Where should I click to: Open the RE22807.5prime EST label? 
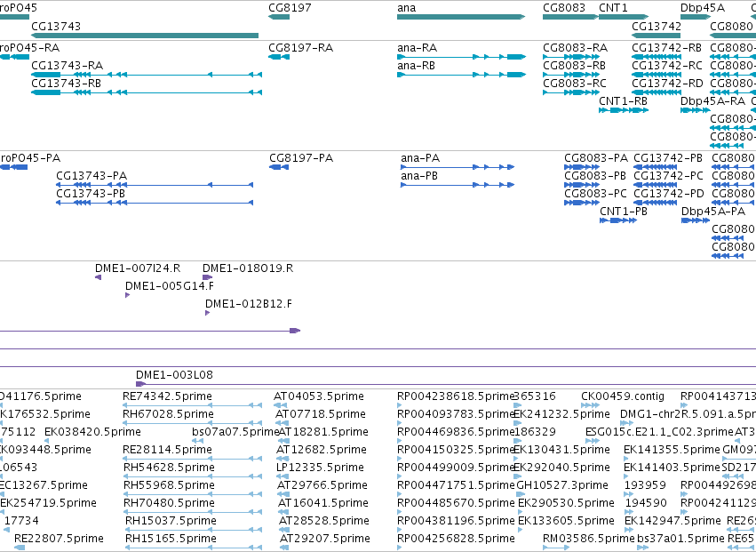tap(59, 539)
